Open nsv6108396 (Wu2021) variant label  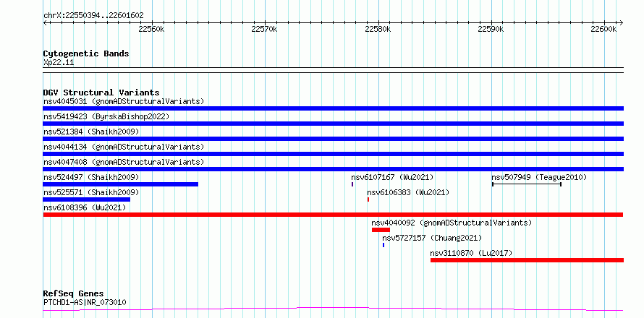85,207
